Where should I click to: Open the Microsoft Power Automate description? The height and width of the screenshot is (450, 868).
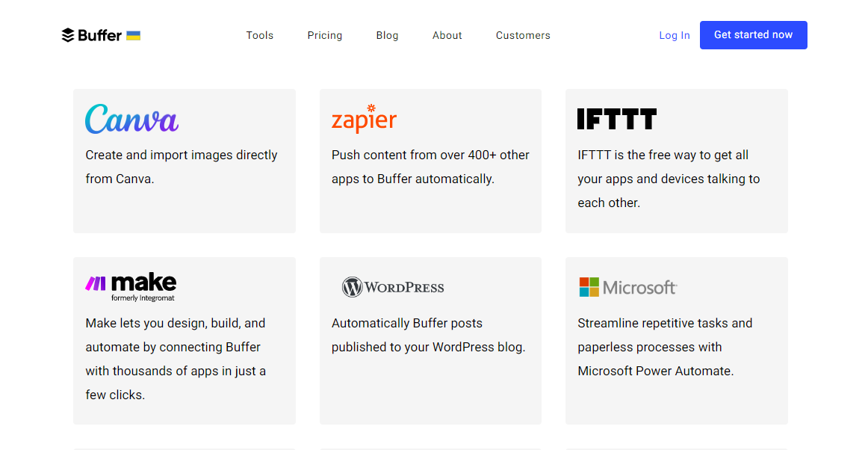pyautogui.click(x=665, y=347)
